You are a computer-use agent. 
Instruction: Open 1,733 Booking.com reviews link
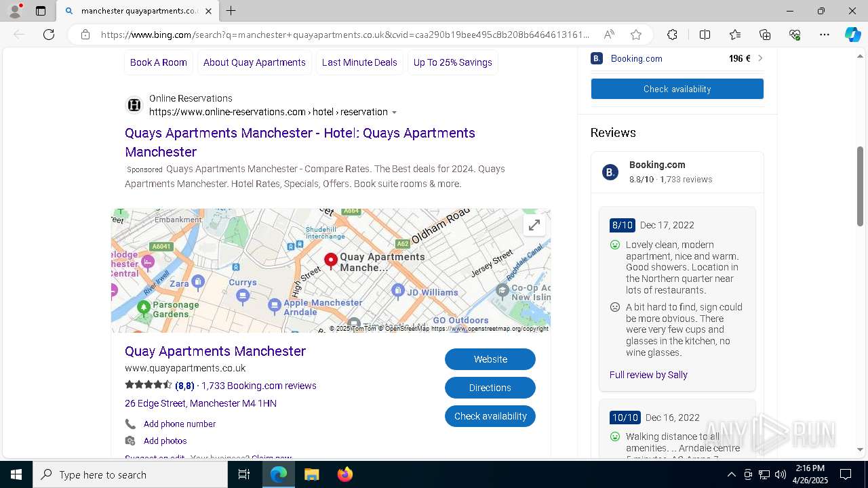coord(259,386)
